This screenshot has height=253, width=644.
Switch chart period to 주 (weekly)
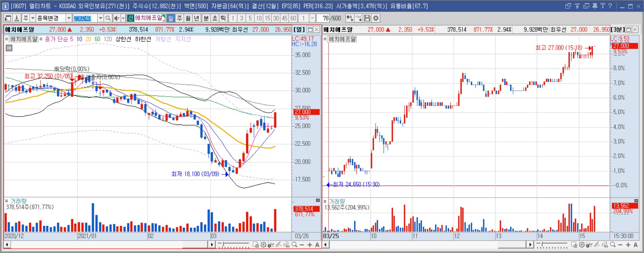pyautogui.click(x=179, y=18)
